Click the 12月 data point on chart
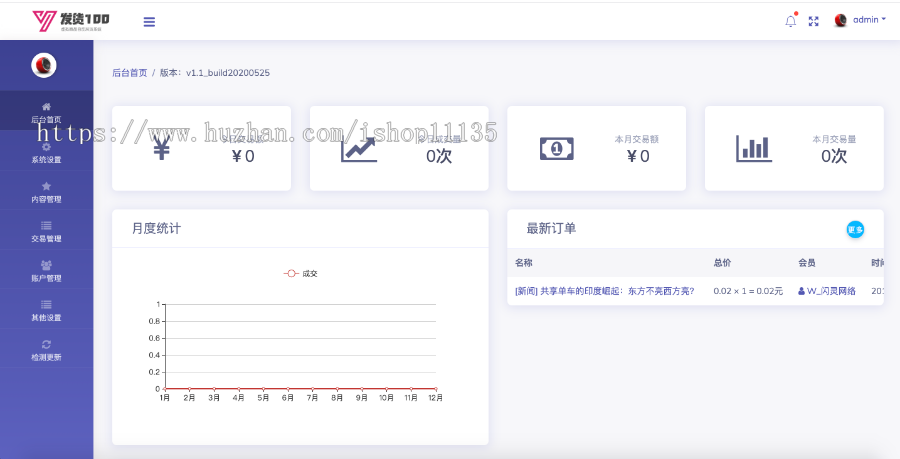The height and width of the screenshot is (459, 900). coord(436,388)
